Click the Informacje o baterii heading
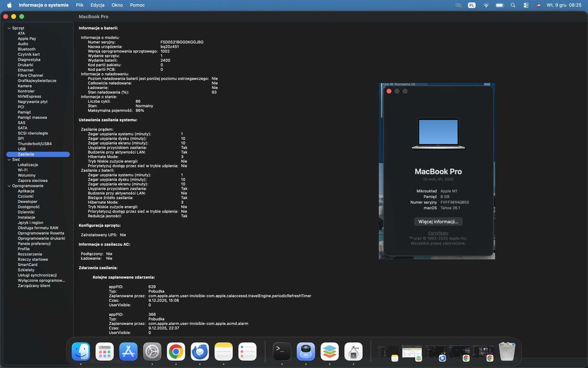 [x=98, y=28]
